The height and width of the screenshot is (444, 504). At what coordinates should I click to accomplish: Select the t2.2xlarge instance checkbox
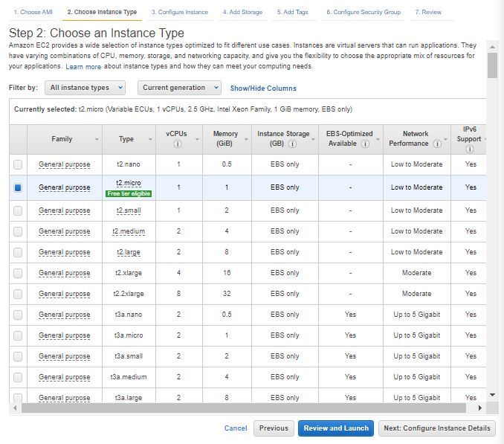click(18, 294)
